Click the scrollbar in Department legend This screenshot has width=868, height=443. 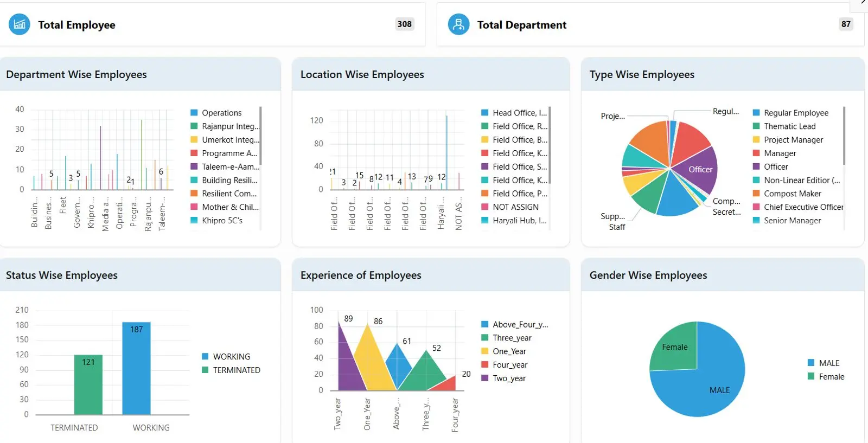coord(261,136)
